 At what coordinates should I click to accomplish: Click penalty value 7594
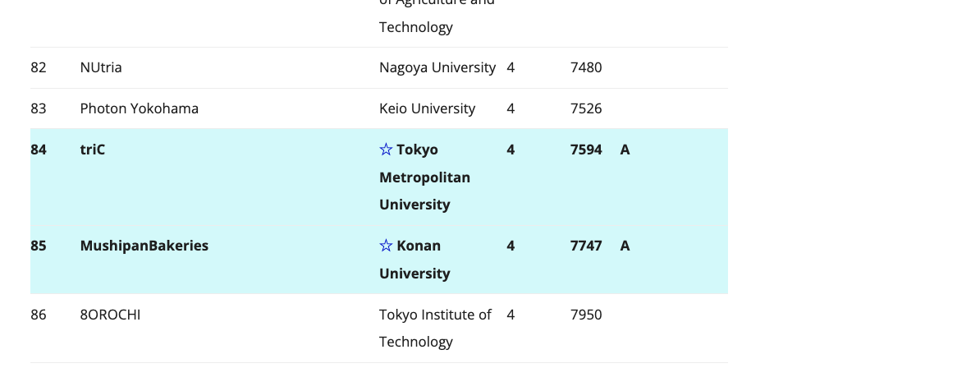point(586,149)
